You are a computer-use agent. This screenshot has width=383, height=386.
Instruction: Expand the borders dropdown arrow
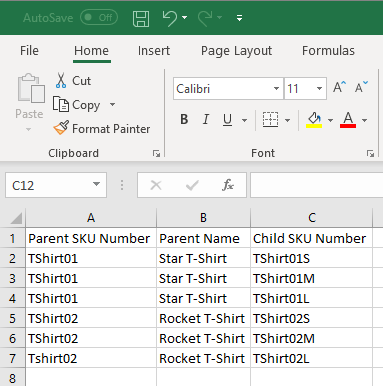(287, 120)
